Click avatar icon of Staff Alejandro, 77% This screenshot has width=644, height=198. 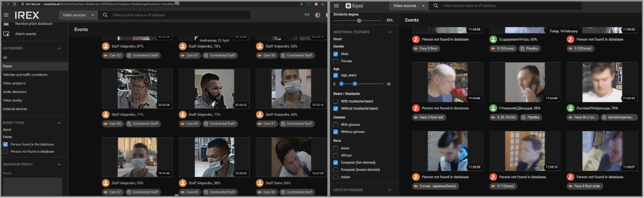pos(105,114)
